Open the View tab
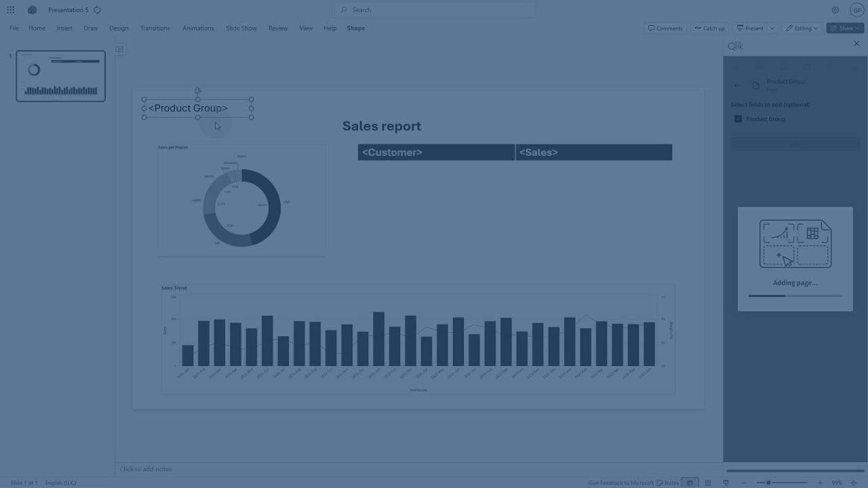This screenshot has width=868, height=488. coord(306,28)
